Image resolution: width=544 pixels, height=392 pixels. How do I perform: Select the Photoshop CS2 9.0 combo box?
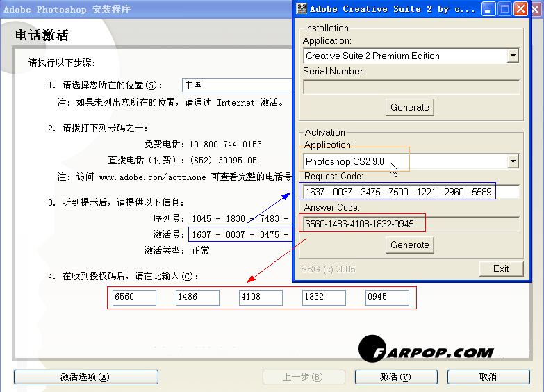click(411, 161)
